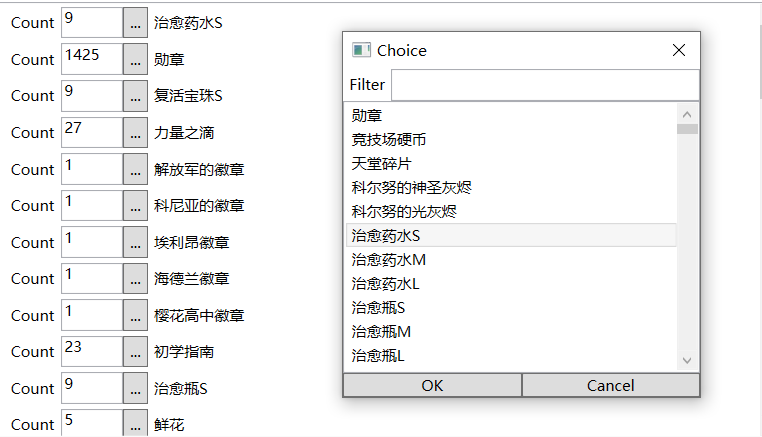The height and width of the screenshot is (437, 762).
Task: Click scrollbar up arrow in Choice list
Action: coord(687,115)
